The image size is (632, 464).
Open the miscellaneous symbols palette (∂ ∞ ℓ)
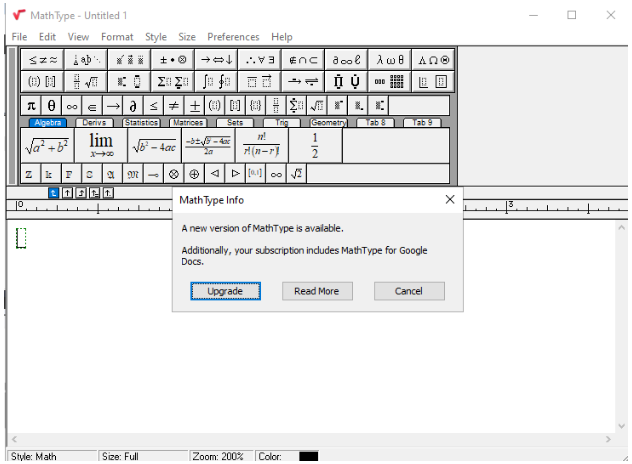click(x=347, y=60)
